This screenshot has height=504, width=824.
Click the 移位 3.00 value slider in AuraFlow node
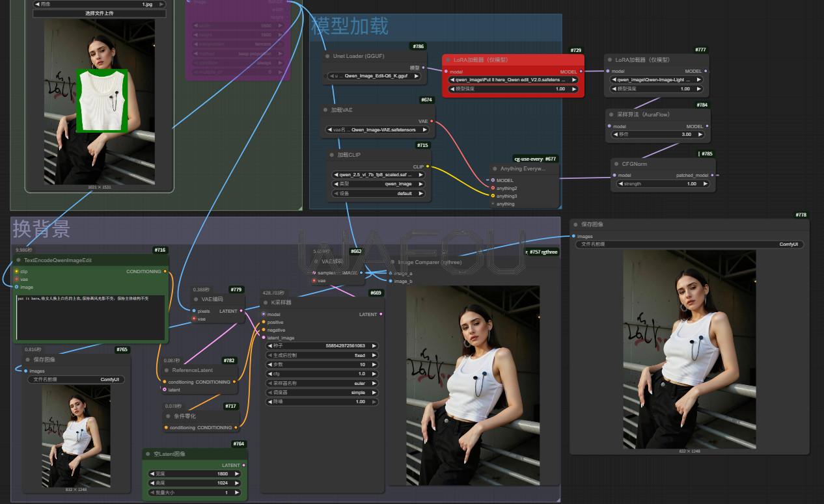click(657, 135)
